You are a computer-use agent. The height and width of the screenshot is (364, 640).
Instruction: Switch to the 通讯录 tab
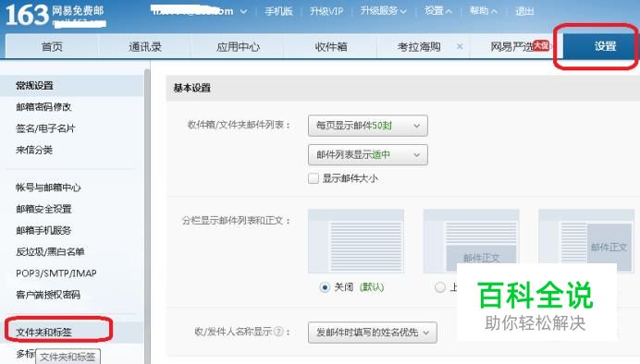[x=145, y=46]
